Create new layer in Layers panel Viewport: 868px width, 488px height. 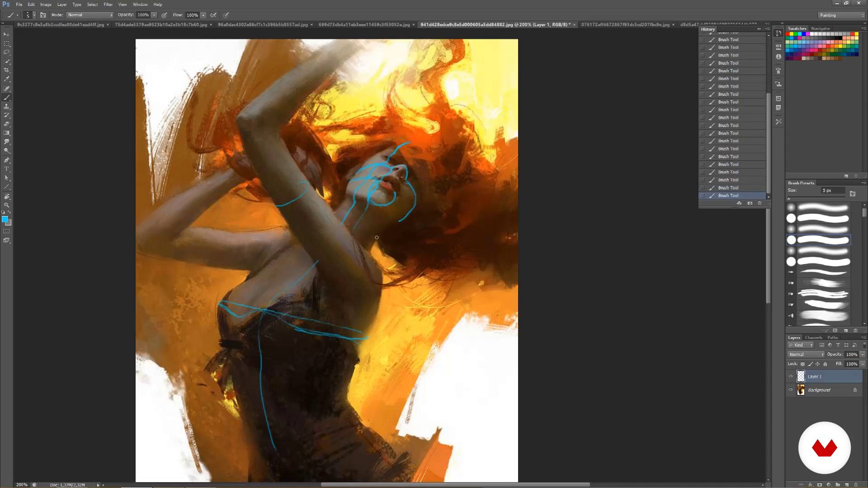pos(847,484)
